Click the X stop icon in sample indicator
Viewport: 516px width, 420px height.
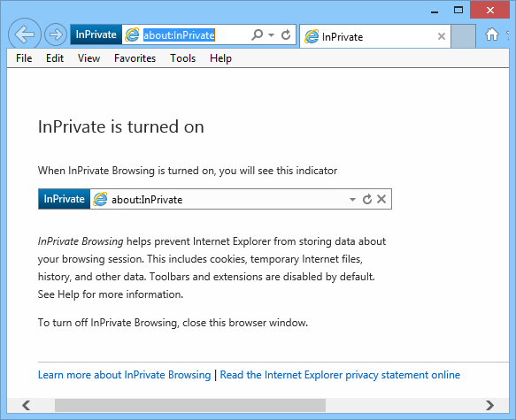click(x=381, y=199)
